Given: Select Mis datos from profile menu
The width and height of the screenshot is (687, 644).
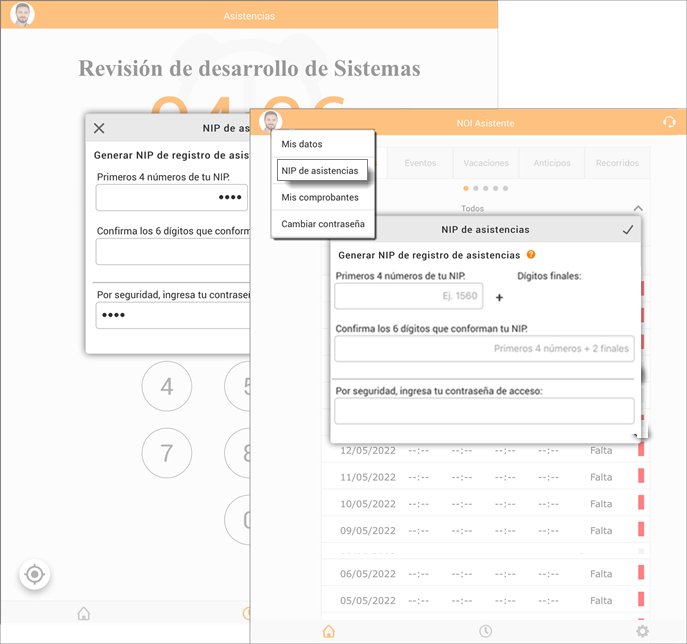Looking at the screenshot, I should click(302, 145).
